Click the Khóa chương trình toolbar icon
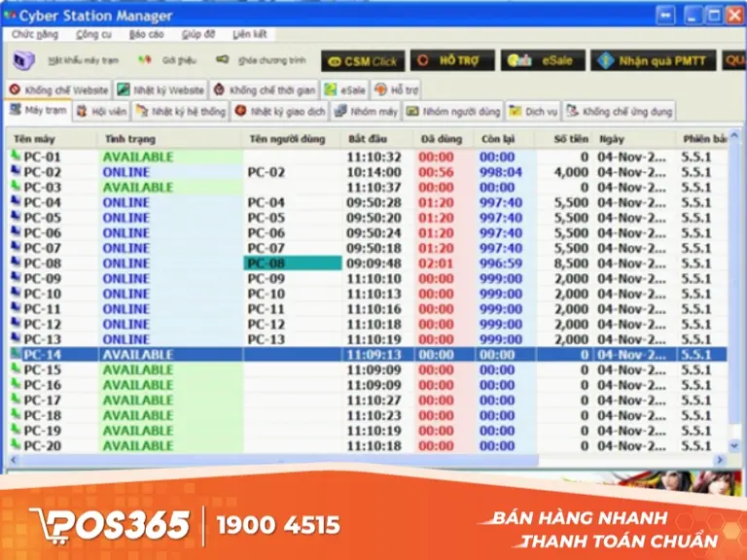The width and height of the screenshot is (747, 560). (222, 59)
